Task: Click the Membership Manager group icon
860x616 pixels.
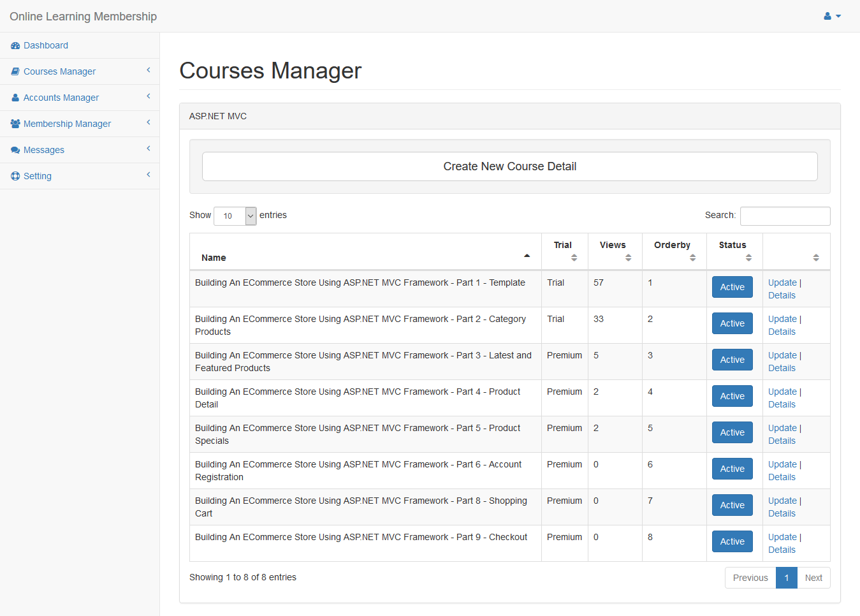Action: pos(15,124)
